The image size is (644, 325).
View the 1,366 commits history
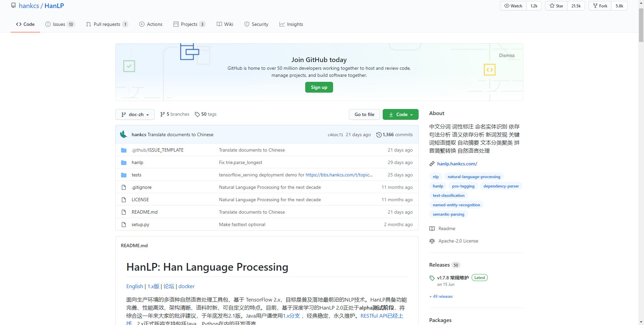coord(394,134)
